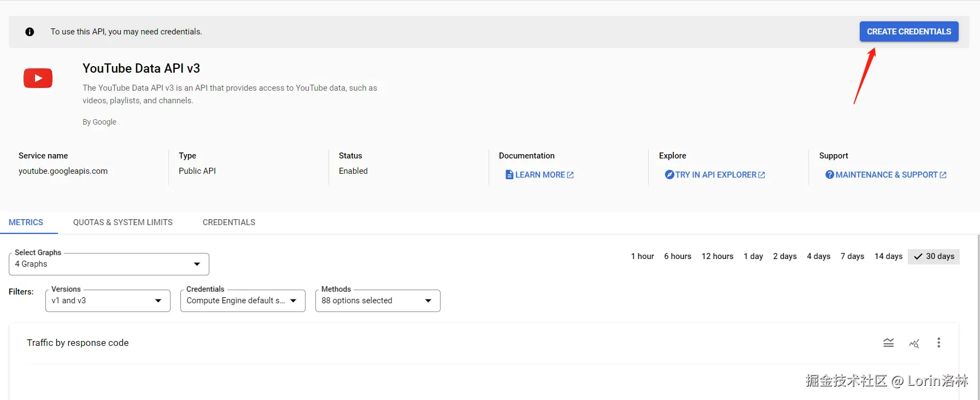Click the YouTube logo icon
980x400 pixels.
(38, 78)
